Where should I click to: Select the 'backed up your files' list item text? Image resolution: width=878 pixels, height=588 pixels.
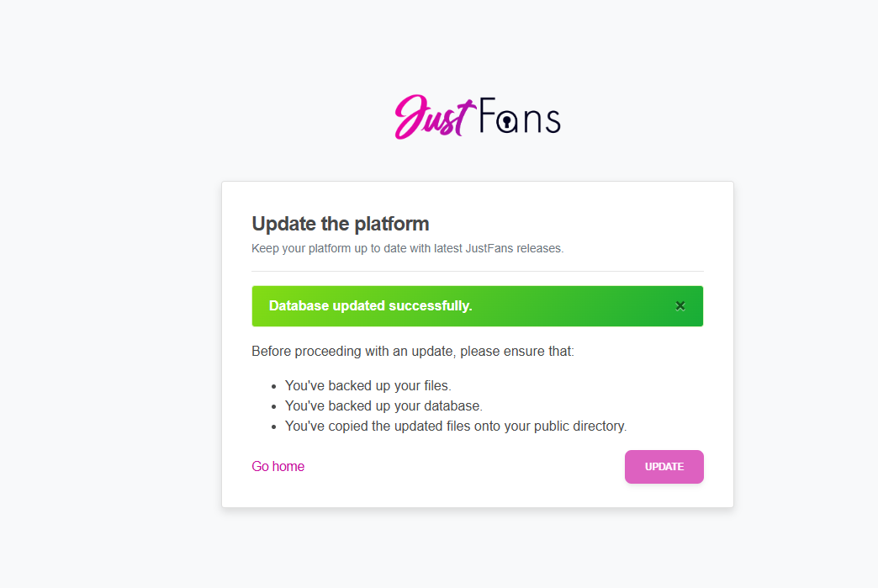point(368,386)
